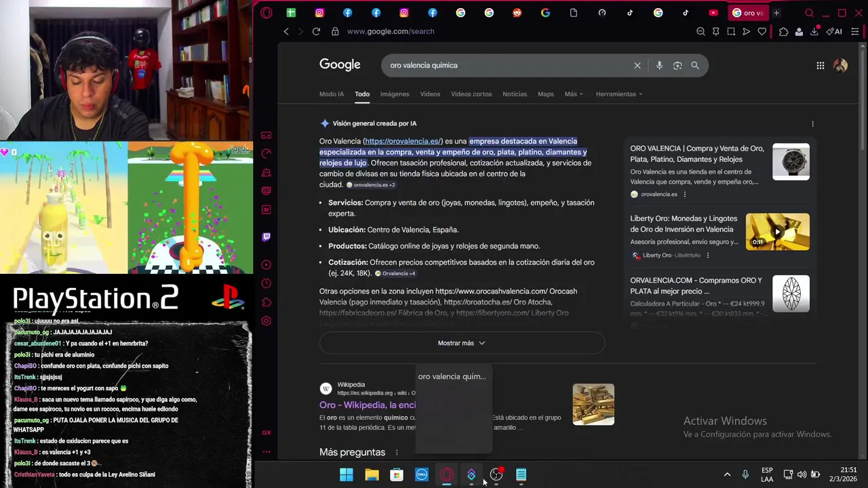Open sidebar settings gear icon
868x488 pixels.
click(267, 321)
